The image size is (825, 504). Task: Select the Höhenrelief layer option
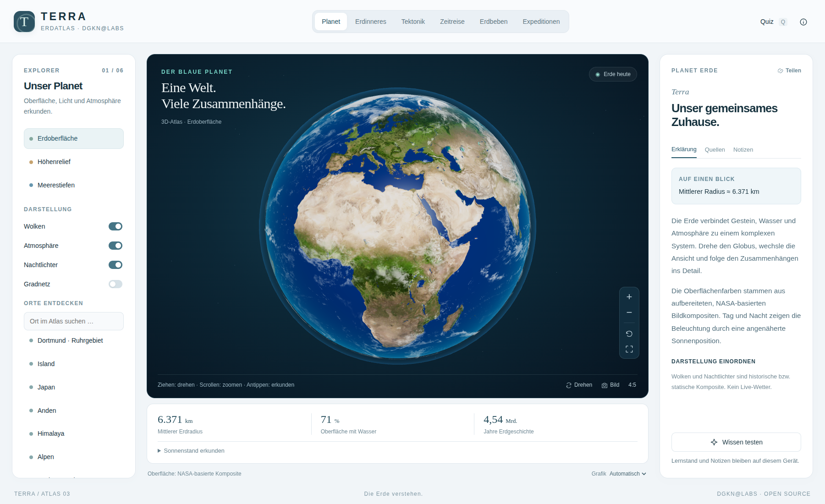74,162
